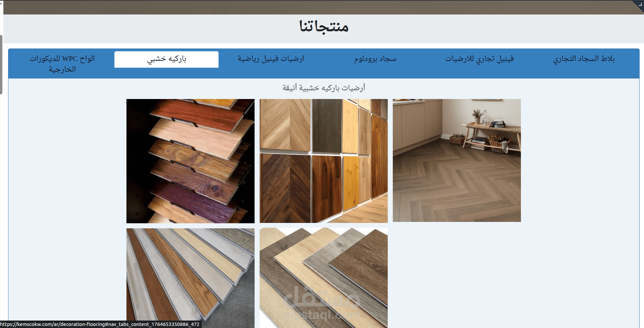Click the منتجاتنا heading text
Screen dimensions: 644x328
(324, 27)
